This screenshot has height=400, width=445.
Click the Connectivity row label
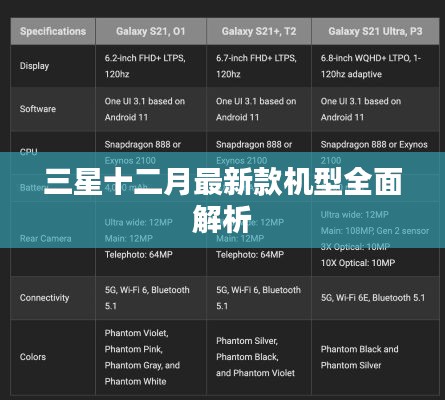click(x=44, y=298)
